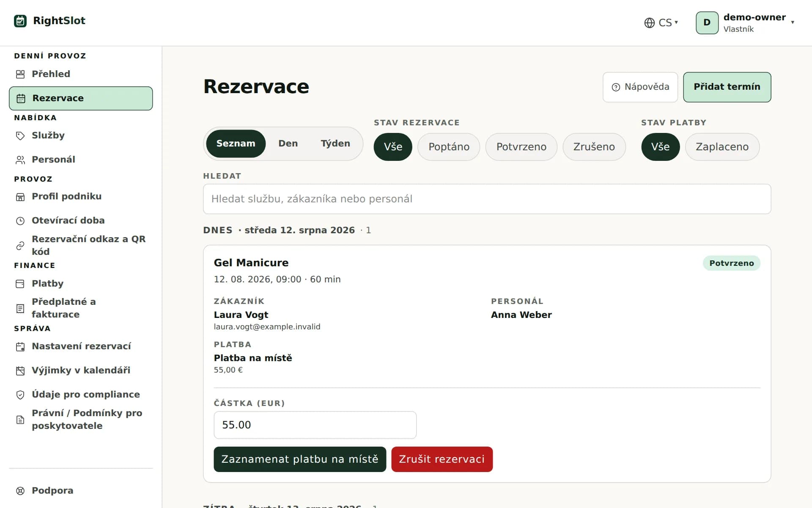The image size is (812, 508).
Task: Go to Profil podniku
Action: tap(81, 196)
